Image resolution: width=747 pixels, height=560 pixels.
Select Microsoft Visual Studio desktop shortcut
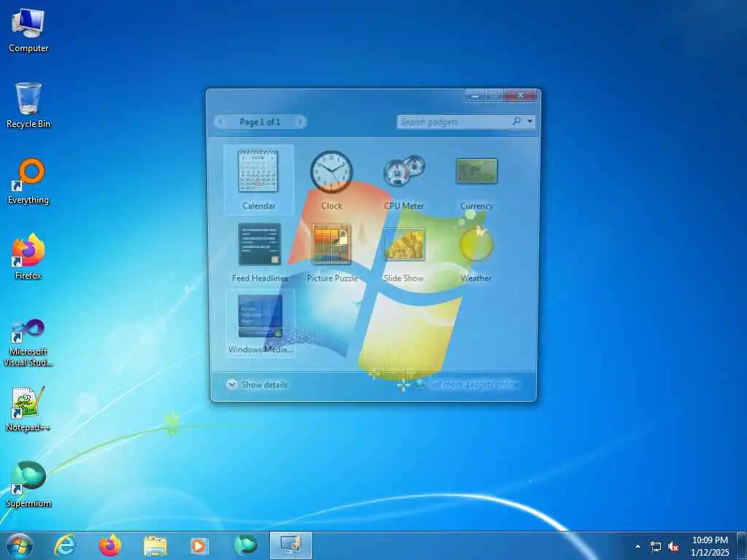click(x=28, y=343)
